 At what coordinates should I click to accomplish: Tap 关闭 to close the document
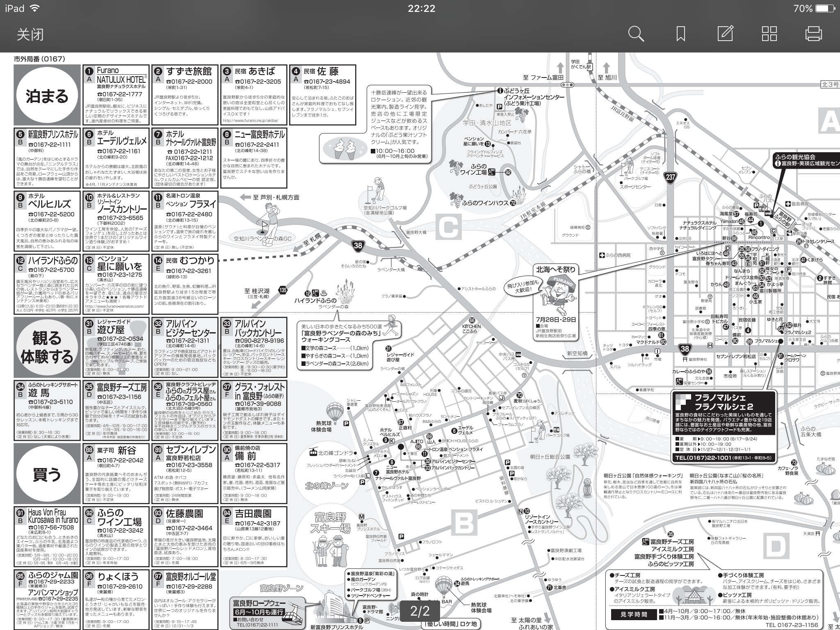pos(30,34)
